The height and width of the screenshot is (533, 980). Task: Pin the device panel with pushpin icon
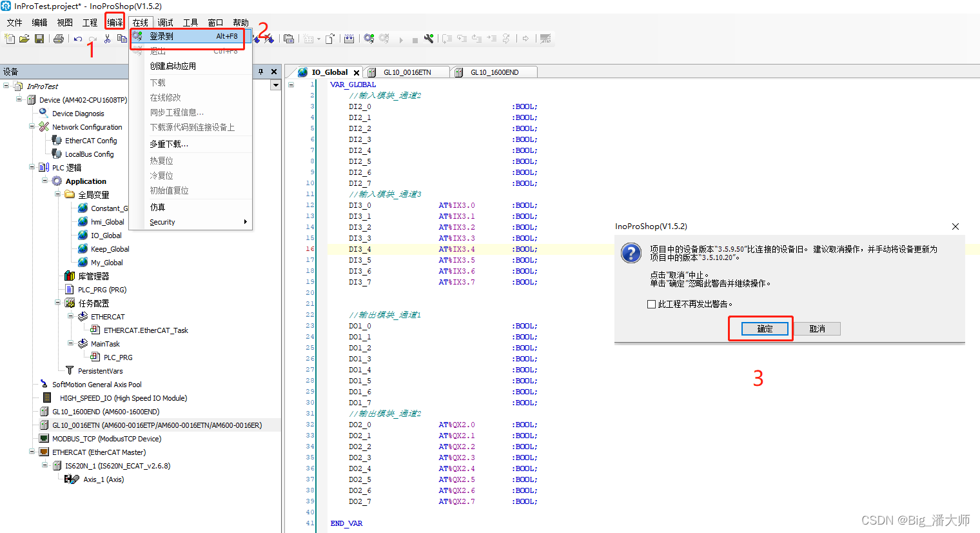pos(261,72)
